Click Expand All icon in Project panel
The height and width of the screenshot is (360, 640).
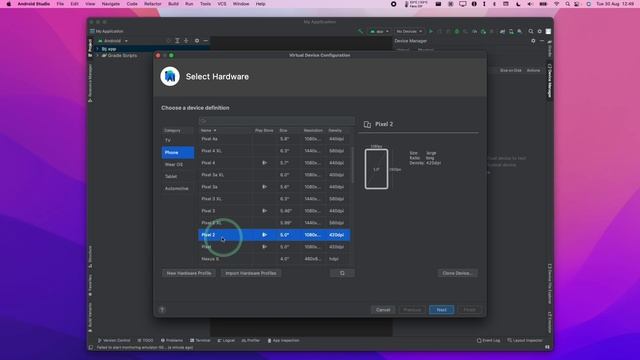(x=177, y=41)
